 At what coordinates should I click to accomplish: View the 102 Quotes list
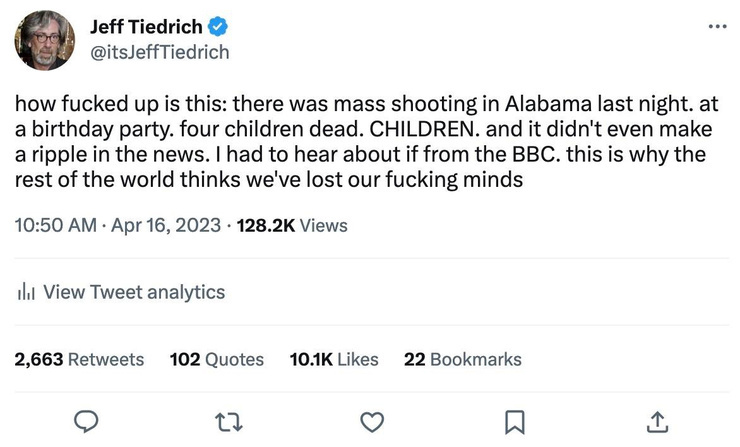[x=217, y=359]
